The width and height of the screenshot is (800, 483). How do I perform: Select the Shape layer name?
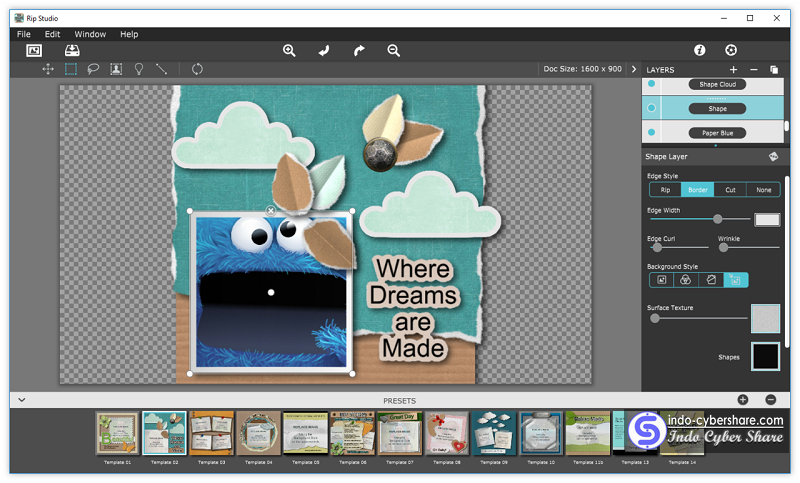[717, 109]
